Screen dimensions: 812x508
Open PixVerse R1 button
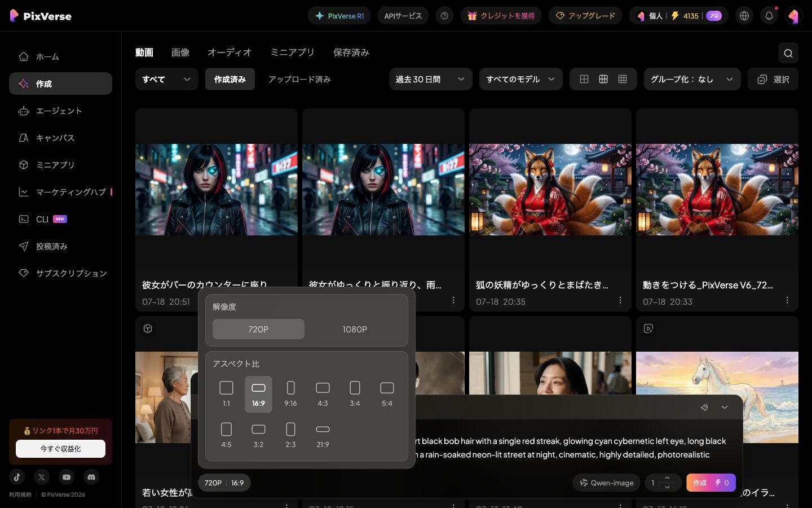339,16
